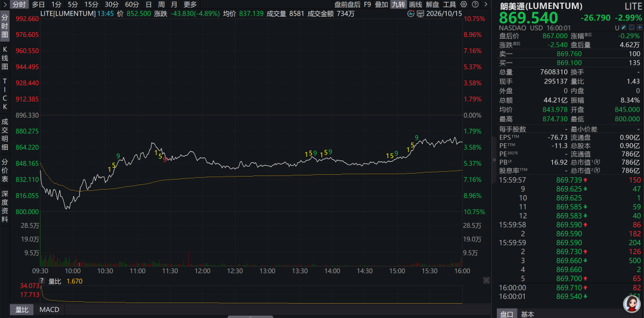Viewport: 644px width, 318px height.
Task: Click the 解盘 analysis button
Action: [x=432, y=5]
